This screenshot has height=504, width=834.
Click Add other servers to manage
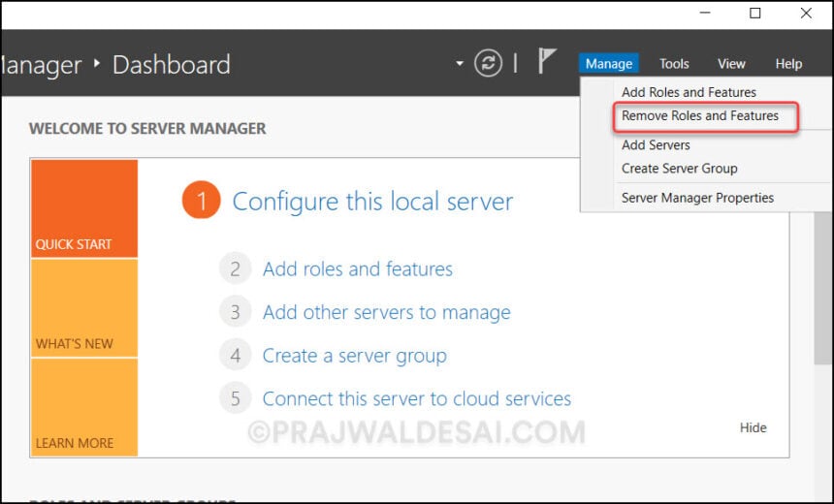coord(386,312)
